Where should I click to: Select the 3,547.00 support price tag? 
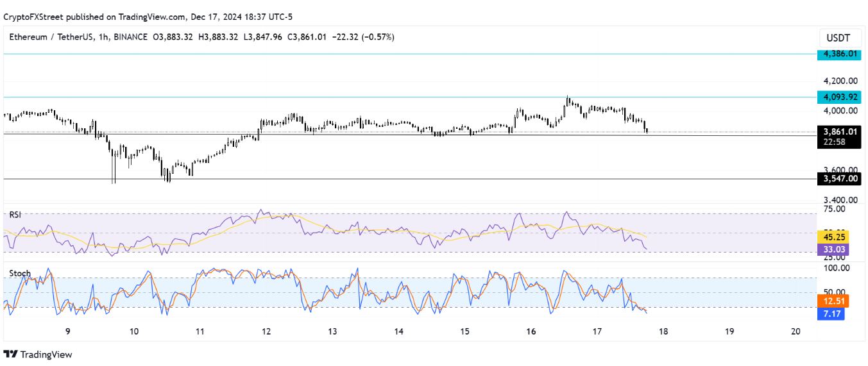(x=839, y=179)
